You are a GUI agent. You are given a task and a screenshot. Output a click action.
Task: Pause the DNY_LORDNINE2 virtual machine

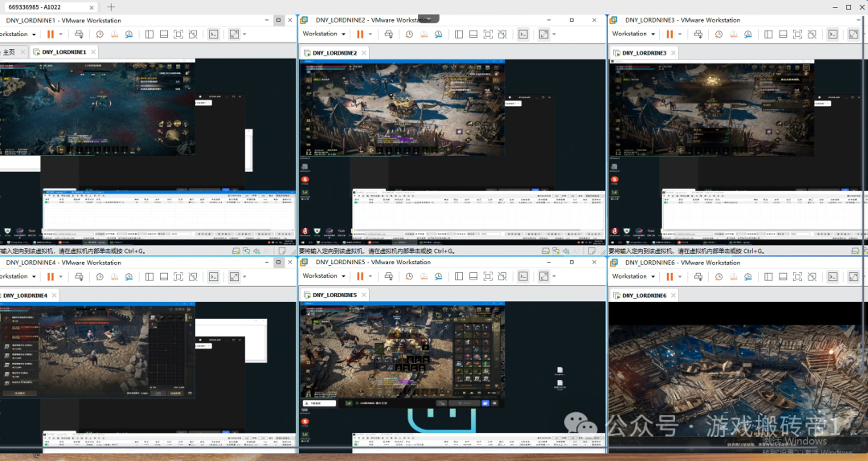coord(360,35)
